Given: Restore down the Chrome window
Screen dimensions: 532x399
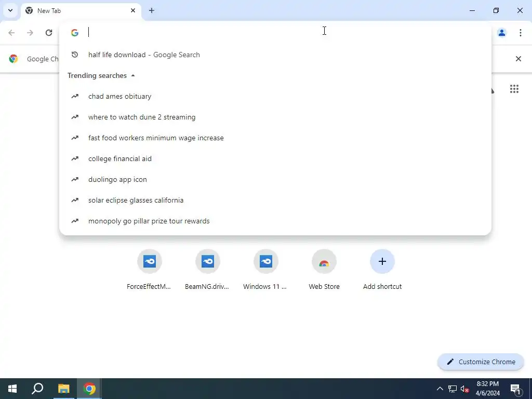Looking at the screenshot, I should [496, 10].
